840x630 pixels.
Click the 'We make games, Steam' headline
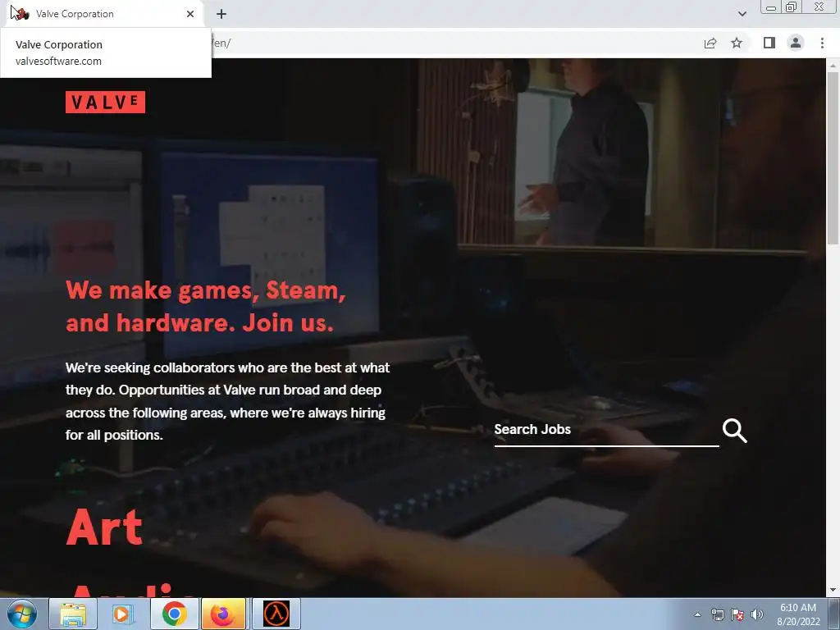[206, 307]
